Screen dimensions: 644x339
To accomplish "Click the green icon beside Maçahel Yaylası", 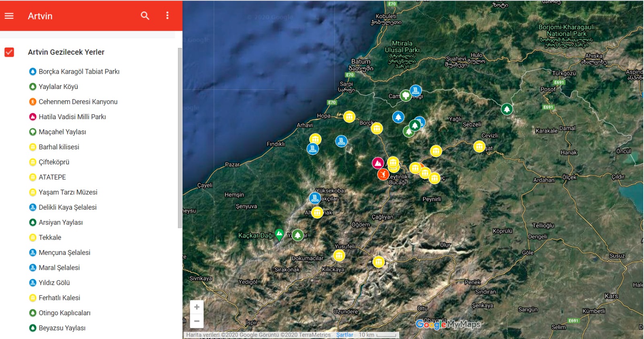I will click(33, 132).
